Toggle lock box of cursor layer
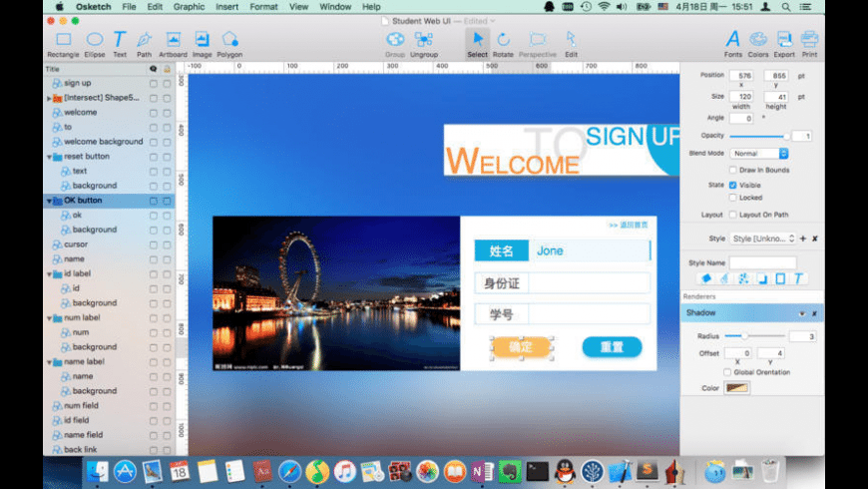 [167, 244]
